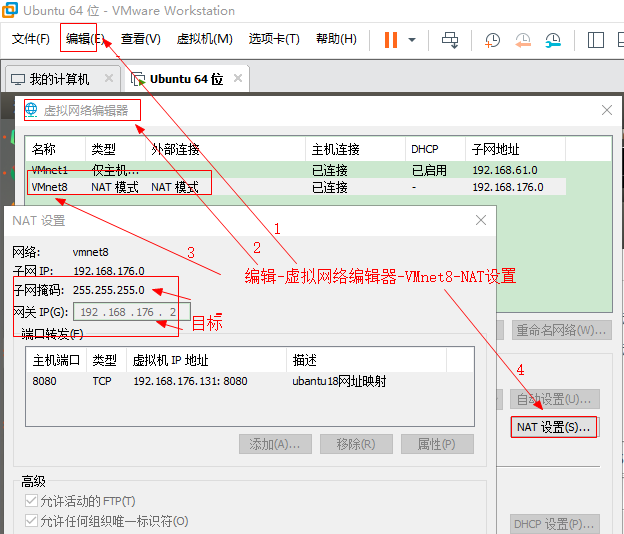Open the power options dropdown arrow

coord(412,40)
